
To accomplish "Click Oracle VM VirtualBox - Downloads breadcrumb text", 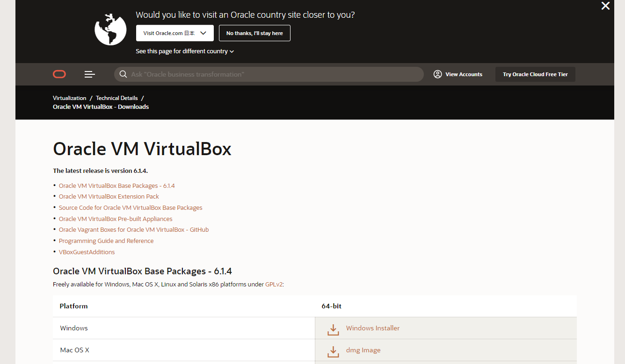I will 101,107.
